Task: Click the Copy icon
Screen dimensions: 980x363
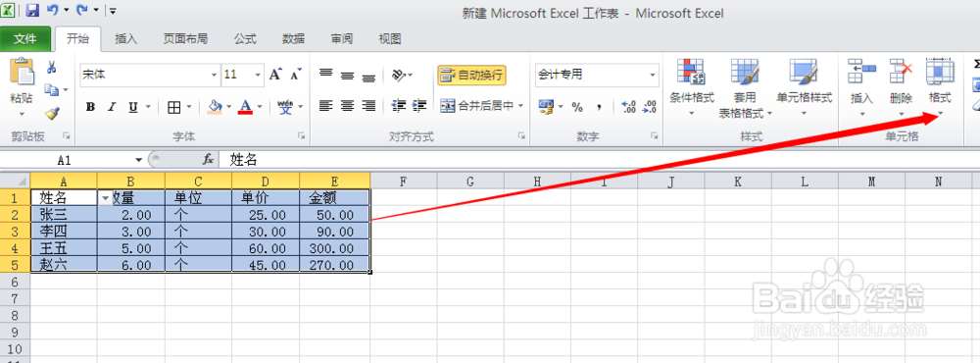Action: [x=52, y=90]
